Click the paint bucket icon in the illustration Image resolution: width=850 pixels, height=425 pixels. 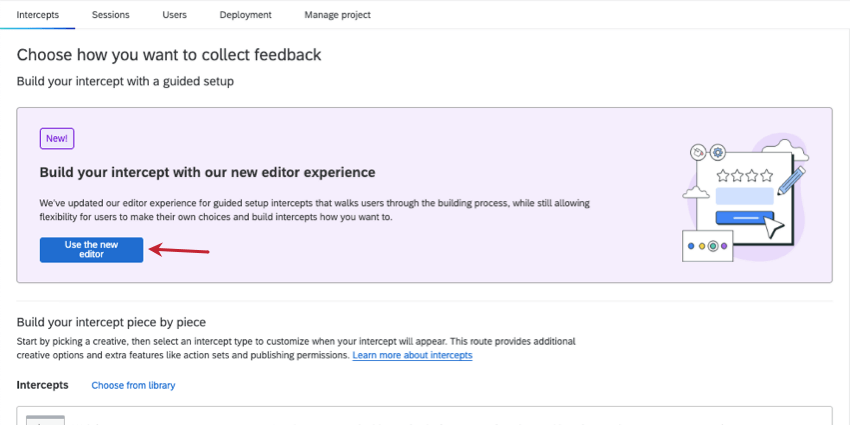pos(699,153)
